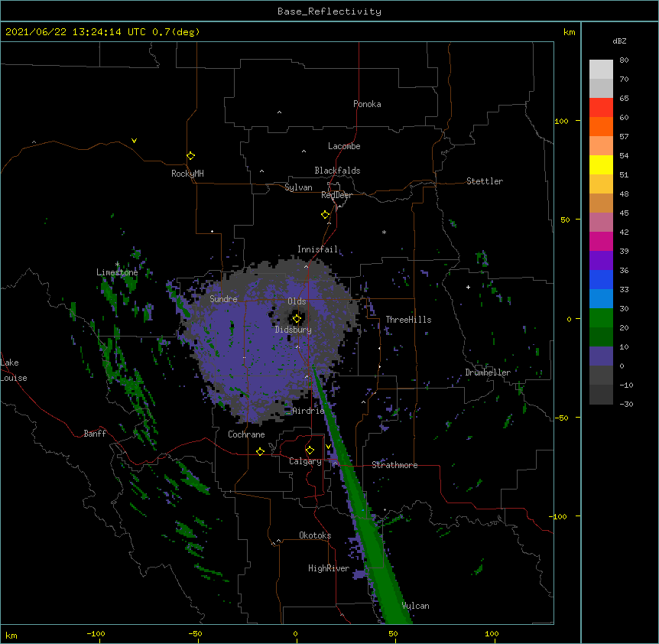Select the radar site diamond between Olds and Didsbury
659x644 pixels.
(x=297, y=319)
